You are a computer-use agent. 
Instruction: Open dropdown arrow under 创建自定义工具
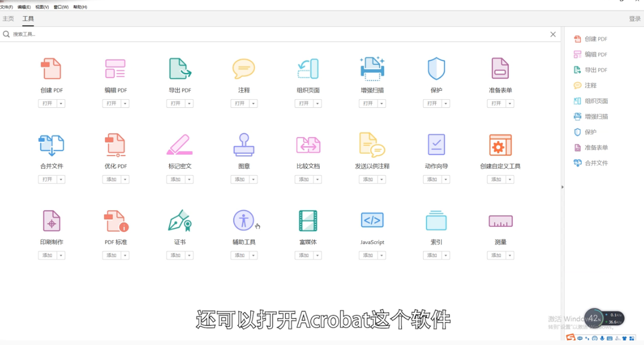(x=510, y=180)
